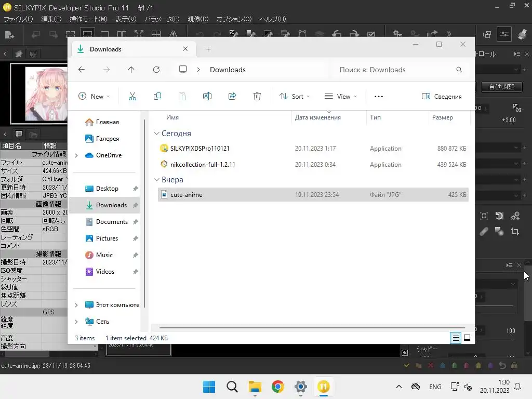Open the ファイル(F) menu
Viewport: 532px width, 399px height.
(18, 19)
